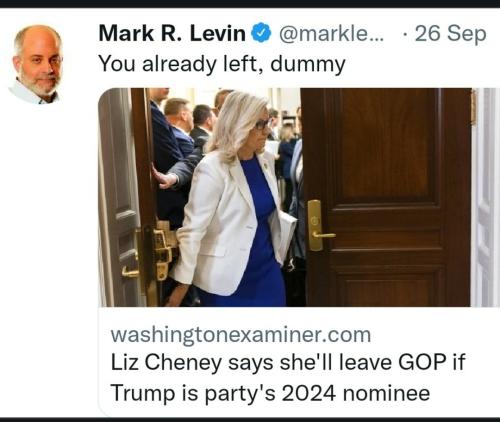Open the Mark R. Levin display name
Viewport: 500px width, 422px height.
(x=172, y=33)
